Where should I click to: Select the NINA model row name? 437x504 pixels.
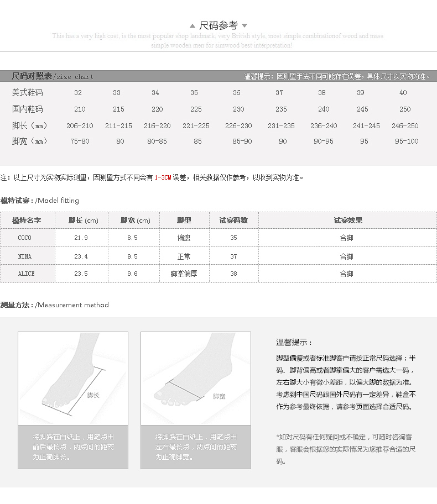point(25,256)
